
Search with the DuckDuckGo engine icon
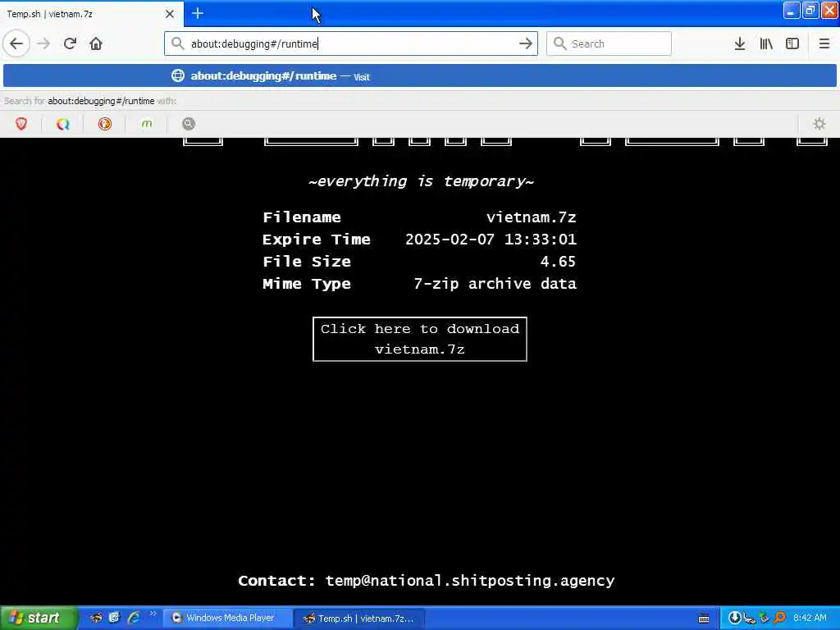coord(104,125)
